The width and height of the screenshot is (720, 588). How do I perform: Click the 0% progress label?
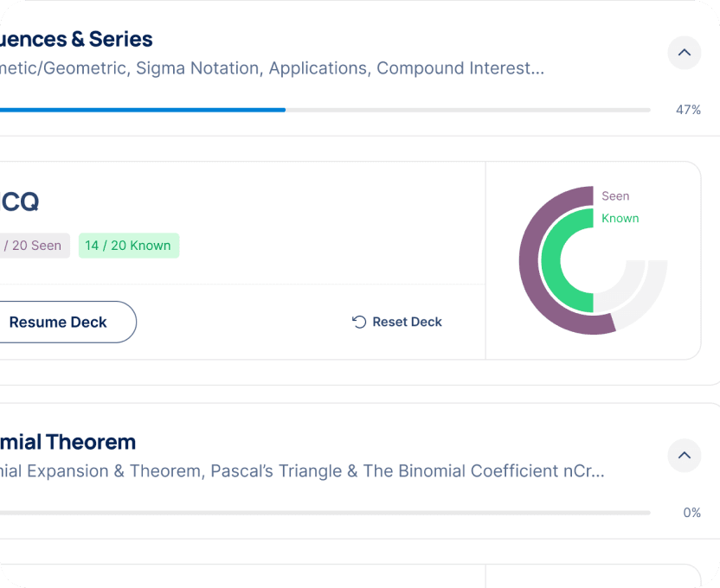tap(691, 513)
